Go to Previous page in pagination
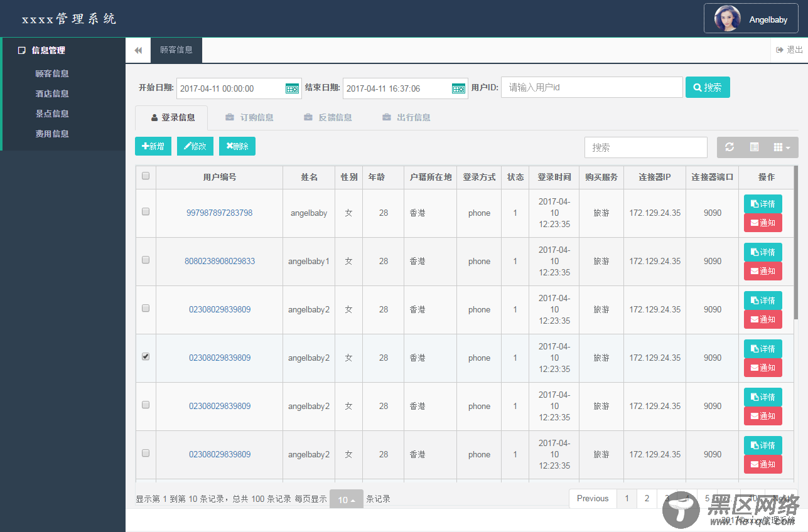This screenshot has height=532, width=808. (x=593, y=499)
